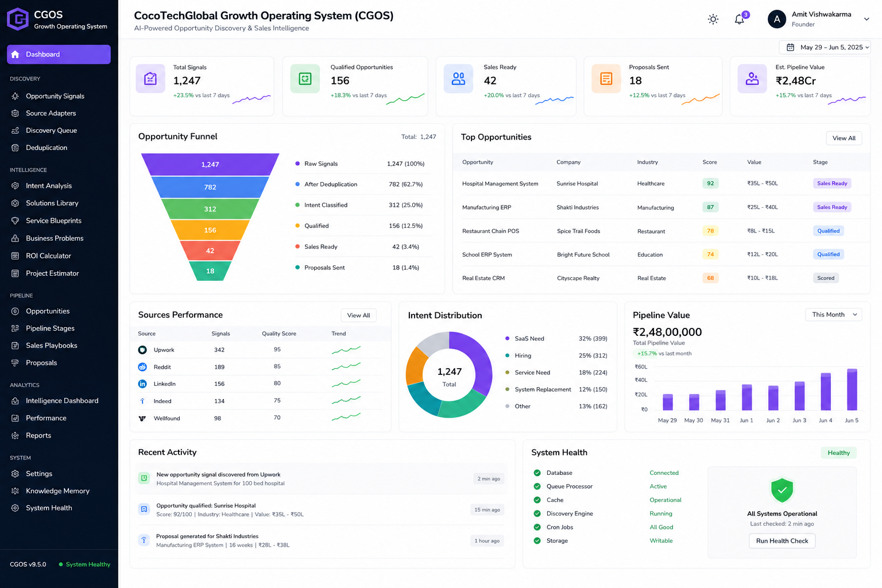Screen dimensions: 882x588
Task: Click the score 92 badge for Sunrise Hospital
Action: click(x=710, y=184)
